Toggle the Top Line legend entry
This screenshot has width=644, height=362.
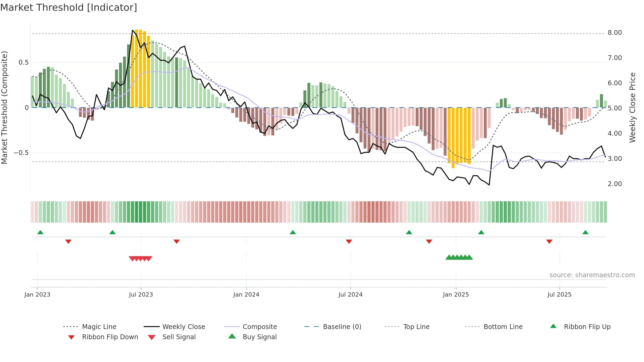point(407,327)
